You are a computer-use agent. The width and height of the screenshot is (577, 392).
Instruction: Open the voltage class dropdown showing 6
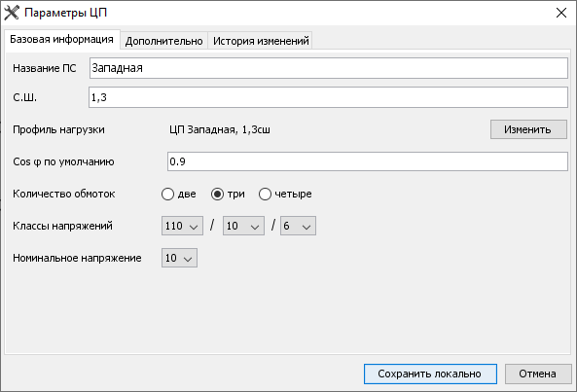click(298, 226)
